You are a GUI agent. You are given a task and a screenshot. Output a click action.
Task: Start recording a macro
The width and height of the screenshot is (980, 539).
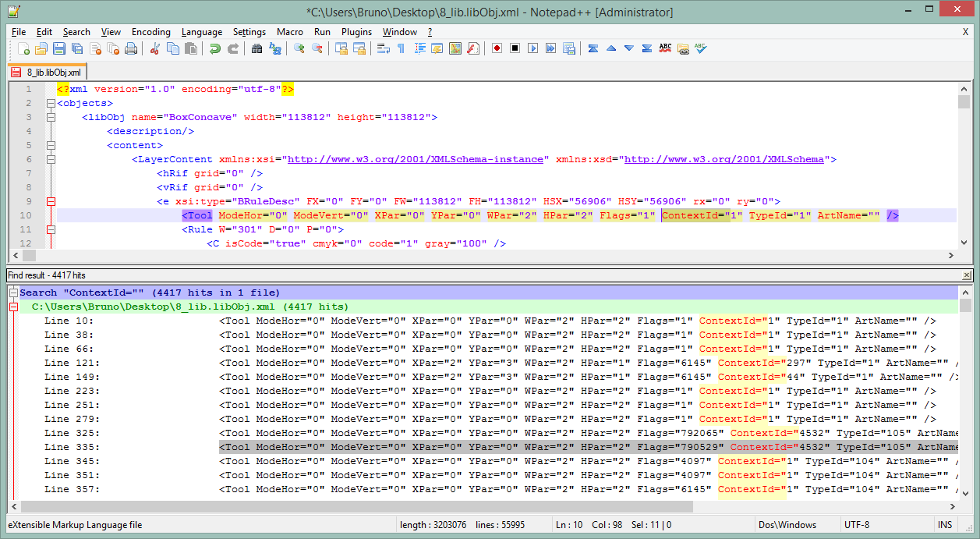coord(497,48)
